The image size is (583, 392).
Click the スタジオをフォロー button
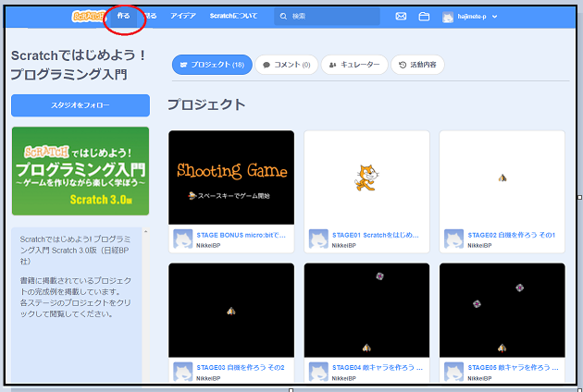81,105
